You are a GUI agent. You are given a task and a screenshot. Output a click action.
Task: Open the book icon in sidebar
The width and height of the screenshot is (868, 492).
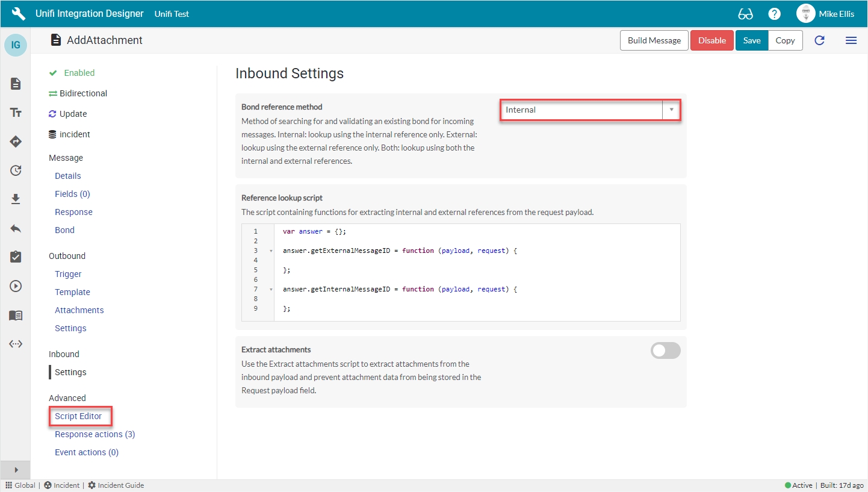pyautogui.click(x=16, y=315)
